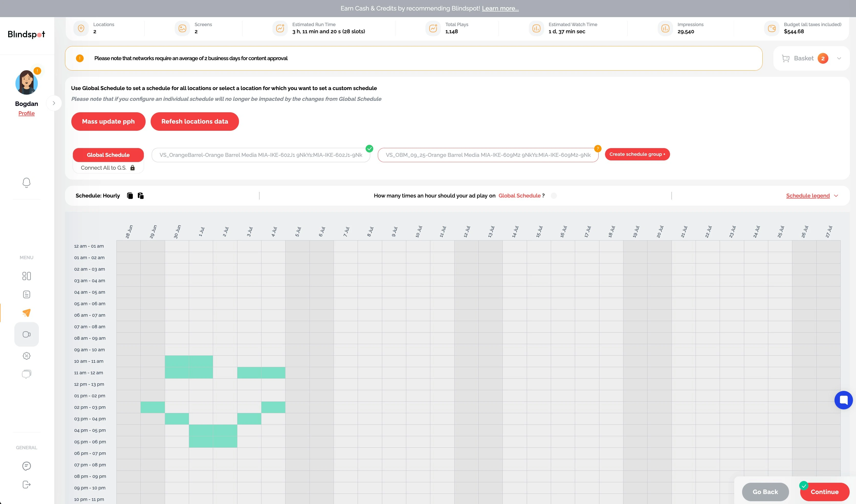Open the video camera menu icon
The width and height of the screenshot is (856, 504).
pyautogui.click(x=27, y=335)
